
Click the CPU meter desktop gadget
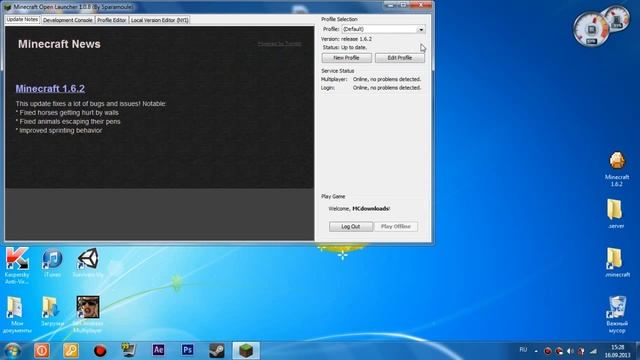[x=591, y=29]
